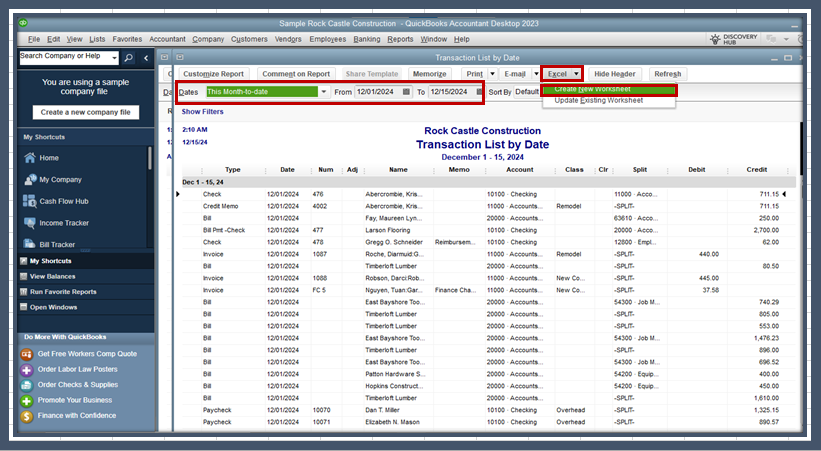The width and height of the screenshot is (821, 451).
Task: Click Finance with Confidence icon
Action: [x=27, y=416]
